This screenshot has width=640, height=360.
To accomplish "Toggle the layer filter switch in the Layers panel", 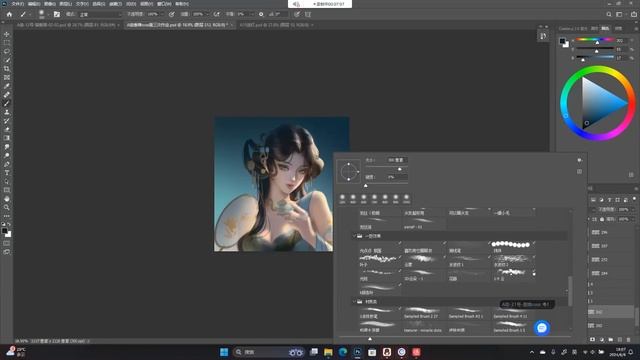I will pyautogui.click(x=634, y=199).
